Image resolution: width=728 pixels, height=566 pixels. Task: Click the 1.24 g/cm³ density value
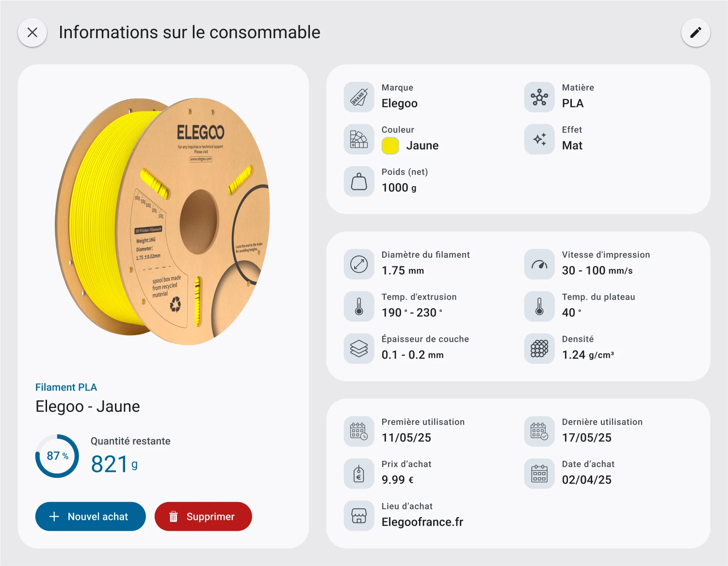(x=588, y=355)
